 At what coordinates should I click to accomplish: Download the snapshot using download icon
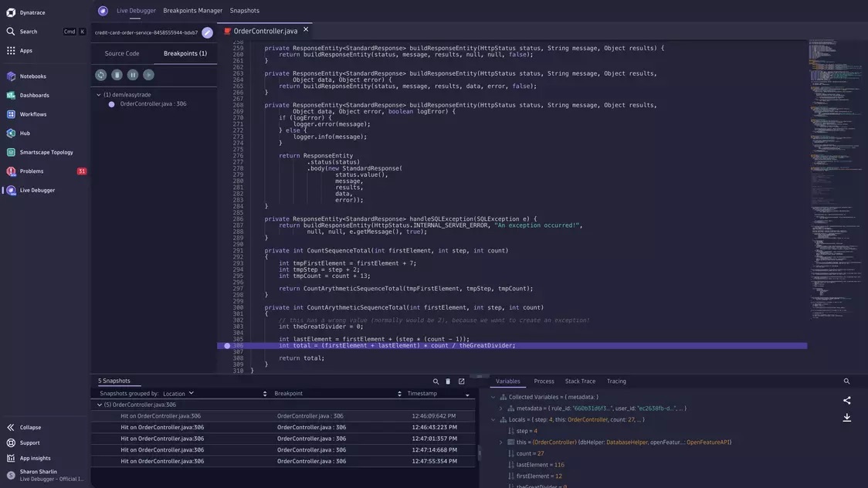(x=847, y=418)
